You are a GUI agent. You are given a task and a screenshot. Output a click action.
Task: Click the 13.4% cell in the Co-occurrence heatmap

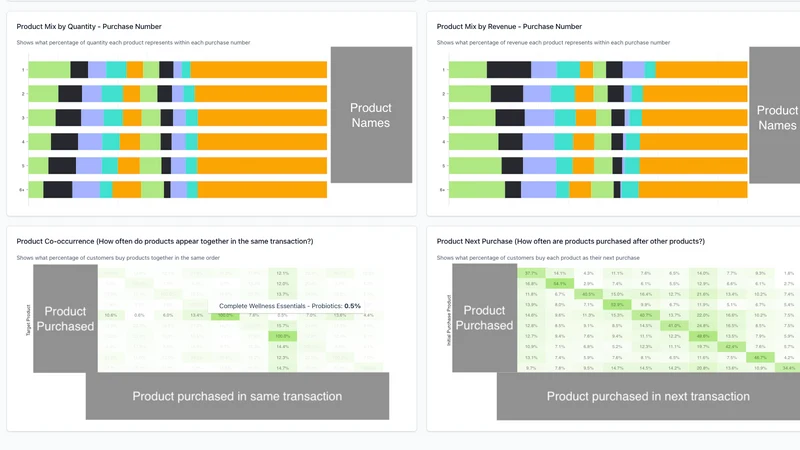(x=196, y=315)
